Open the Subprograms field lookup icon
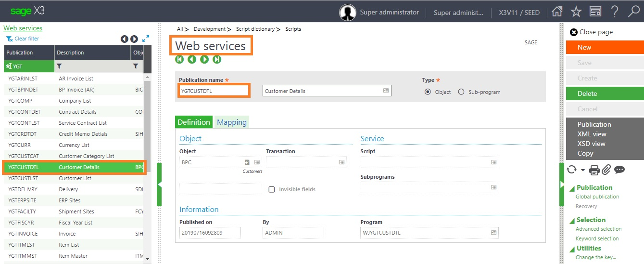The height and width of the screenshot is (264, 644). tap(493, 187)
